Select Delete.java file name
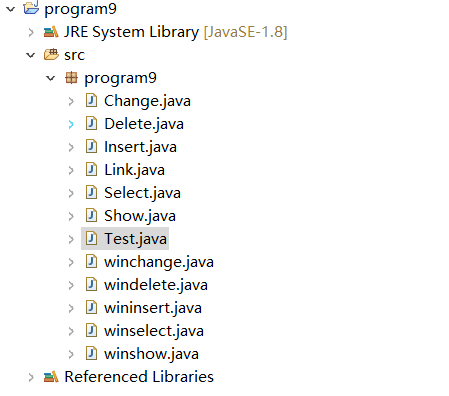 click(144, 124)
